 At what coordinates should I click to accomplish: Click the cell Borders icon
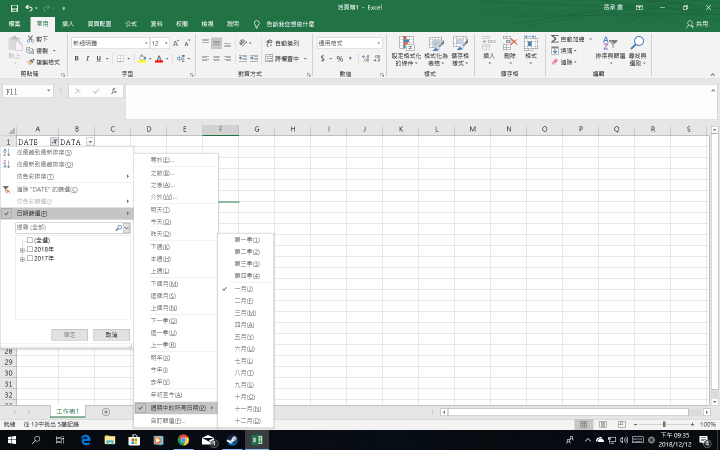click(x=120, y=59)
